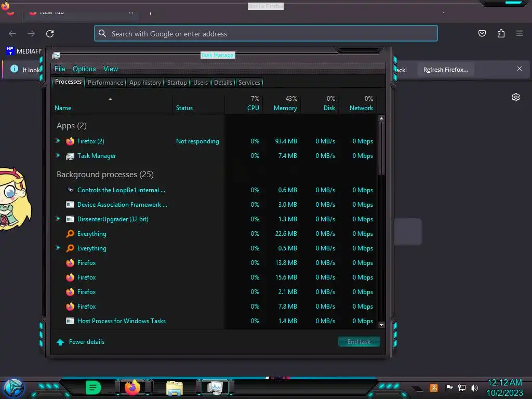This screenshot has height=399, width=532.
Task: Click Firefox 15.6 MB process icon
Action: [70, 277]
